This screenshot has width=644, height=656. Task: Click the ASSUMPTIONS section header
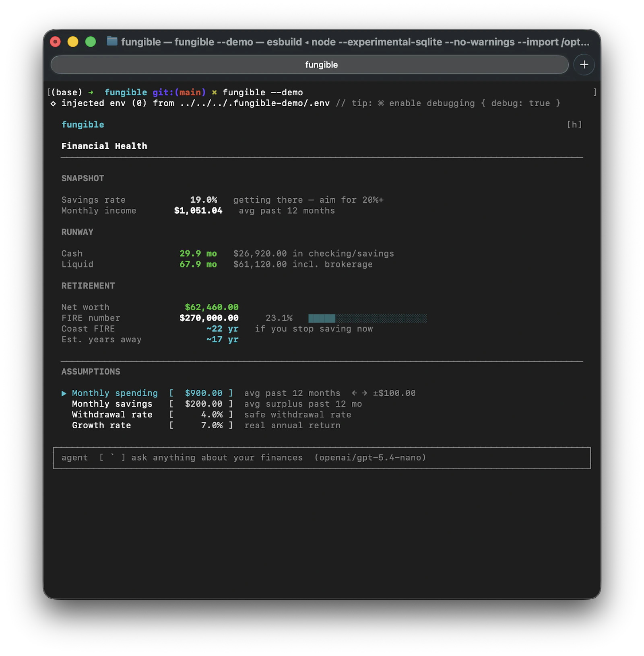[91, 372]
